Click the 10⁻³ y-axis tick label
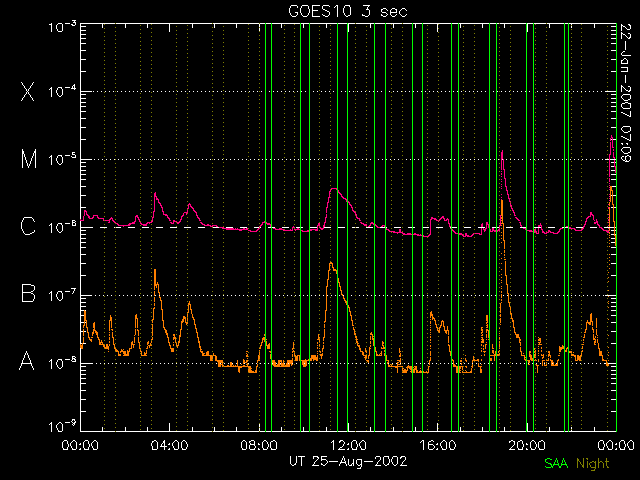The height and width of the screenshot is (480, 640). pos(62,27)
